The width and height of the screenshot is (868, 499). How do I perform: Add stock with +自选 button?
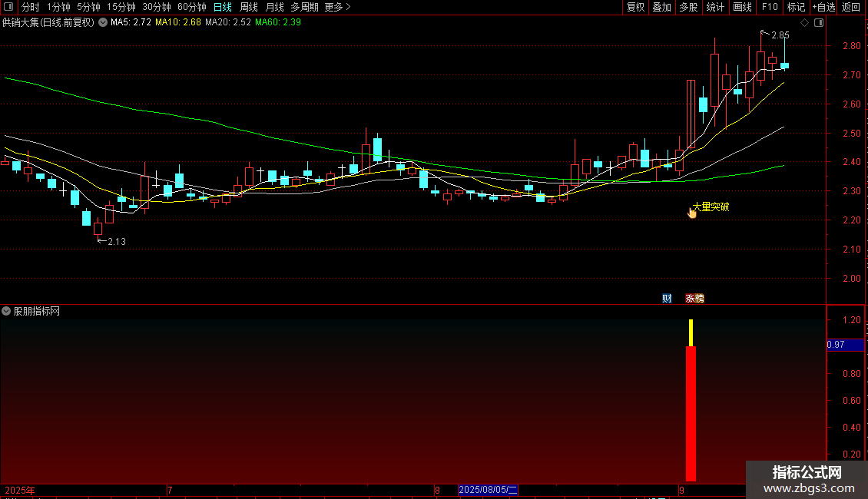coord(823,7)
